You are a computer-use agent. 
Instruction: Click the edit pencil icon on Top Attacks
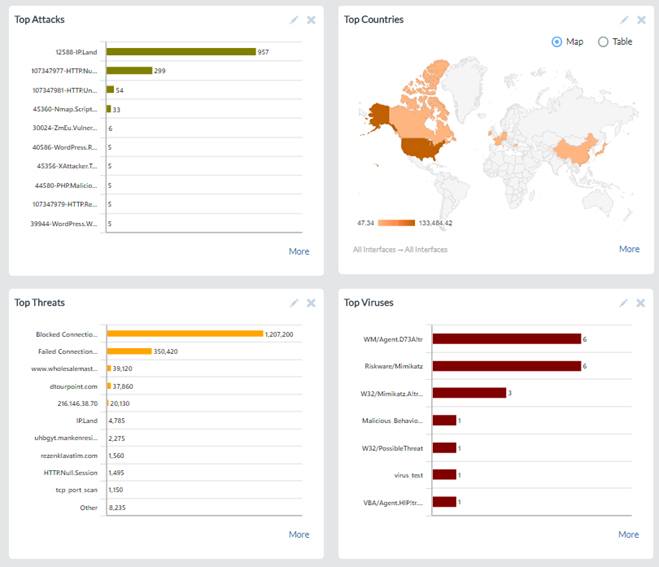294,19
